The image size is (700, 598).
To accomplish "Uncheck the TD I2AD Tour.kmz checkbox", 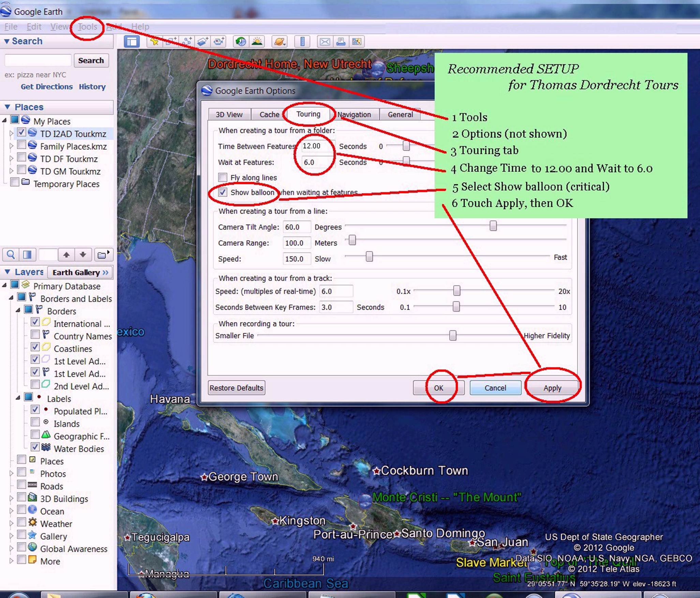I will [x=21, y=132].
